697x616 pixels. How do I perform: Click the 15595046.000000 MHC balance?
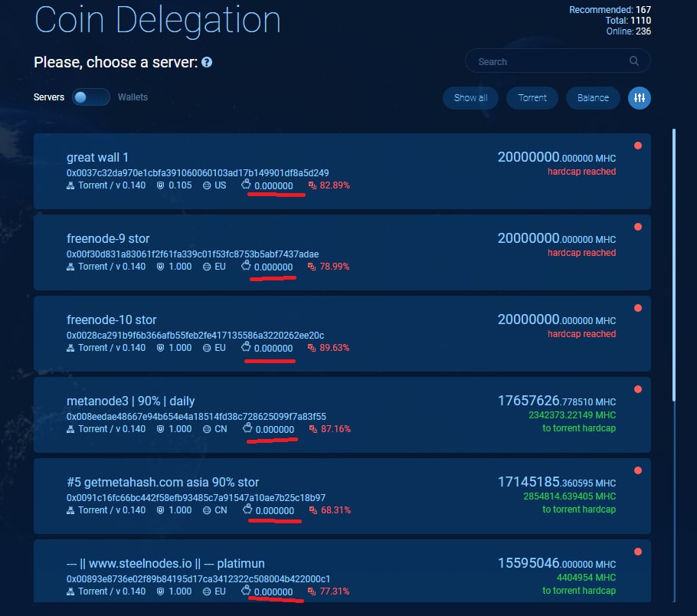pos(557,563)
